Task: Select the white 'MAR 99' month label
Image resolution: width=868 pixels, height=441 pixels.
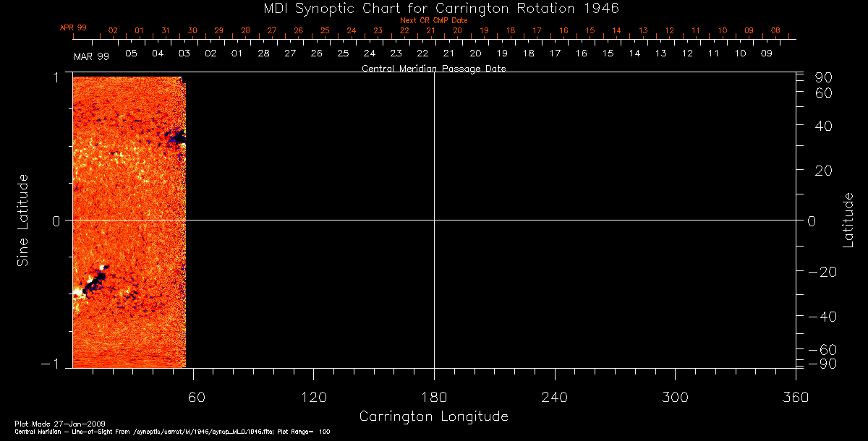Action: tap(91, 56)
